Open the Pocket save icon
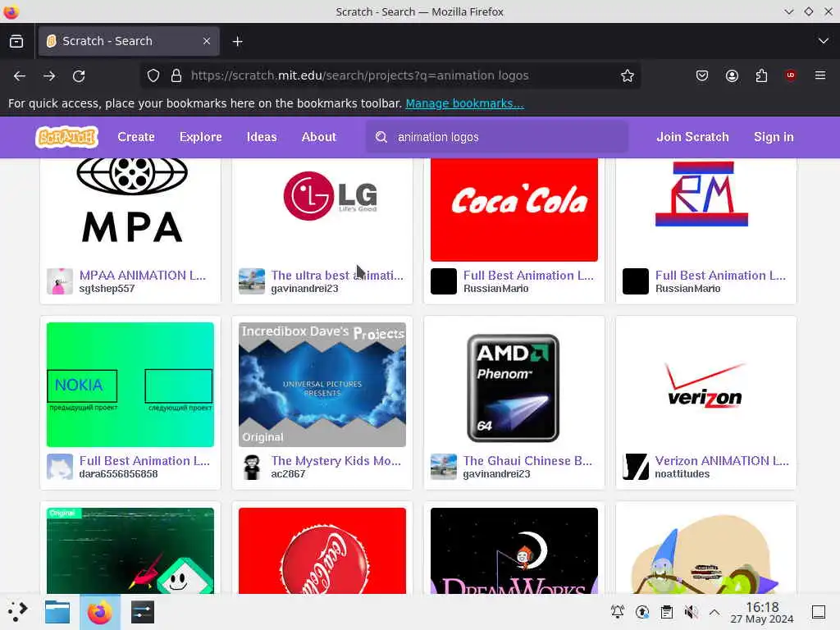Image resolution: width=840 pixels, height=630 pixels. tap(702, 75)
